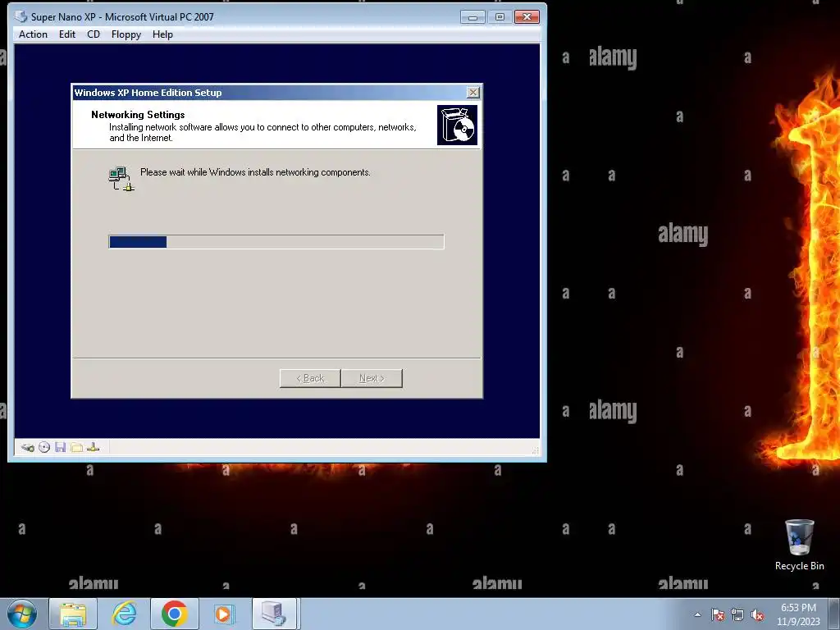Open Windows Explorer from the taskbar

coord(73,614)
